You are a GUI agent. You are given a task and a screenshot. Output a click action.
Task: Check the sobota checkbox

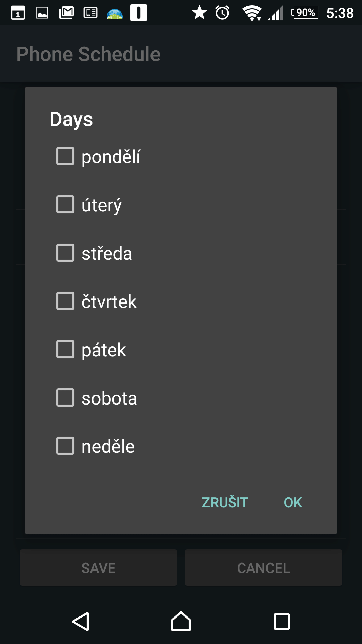[x=65, y=397]
